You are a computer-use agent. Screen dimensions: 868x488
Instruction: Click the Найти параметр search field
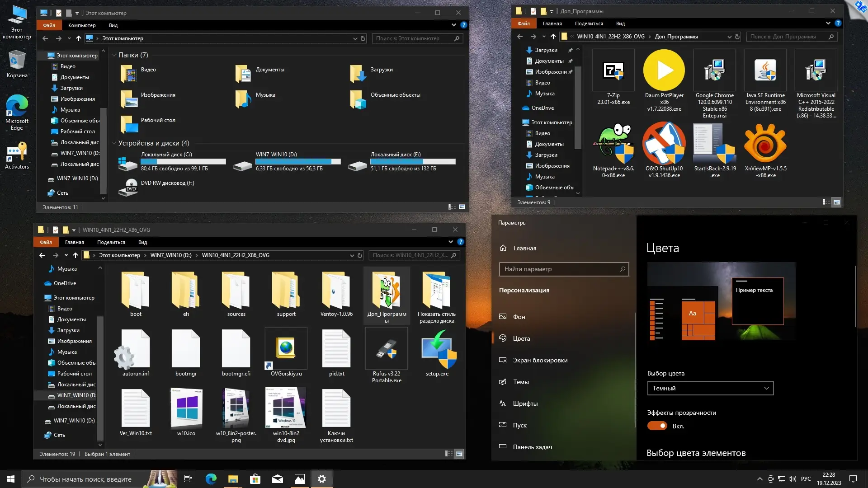pyautogui.click(x=561, y=269)
